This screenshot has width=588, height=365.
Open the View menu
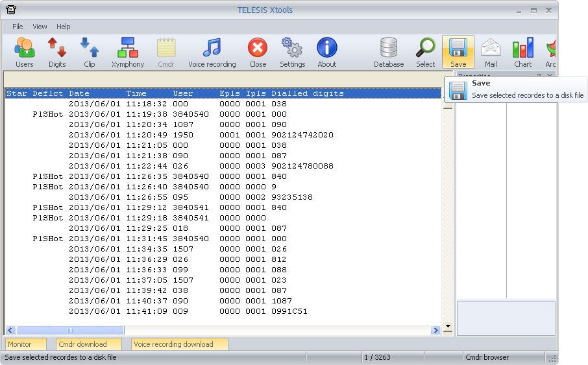click(40, 27)
